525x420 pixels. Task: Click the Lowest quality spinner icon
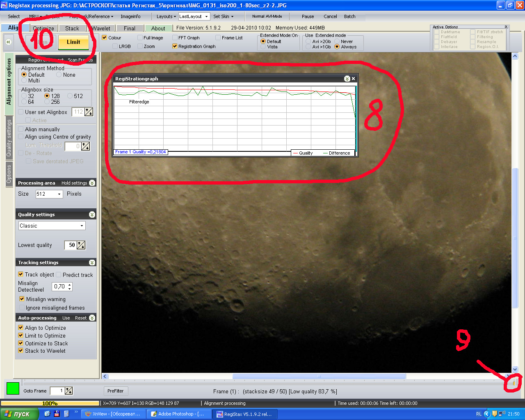click(x=81, y=245)
